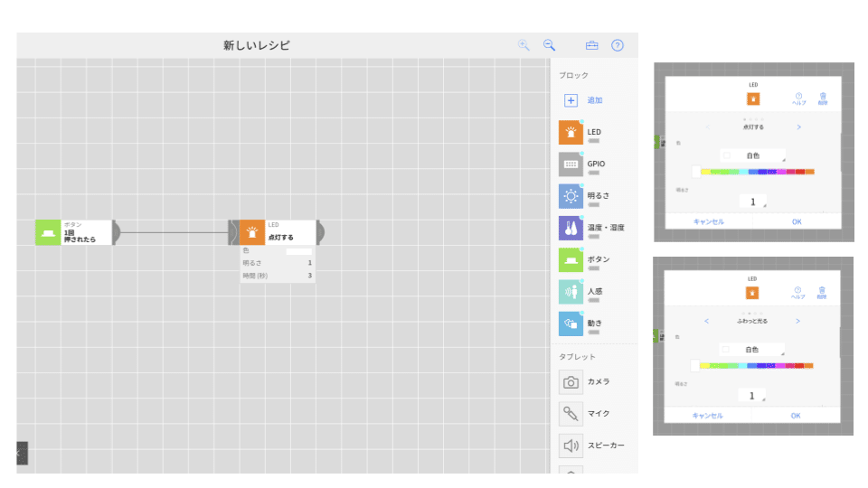Select the 動き movement block icon
This screenshot has width=868, height=488.
(x=571, y=324)
